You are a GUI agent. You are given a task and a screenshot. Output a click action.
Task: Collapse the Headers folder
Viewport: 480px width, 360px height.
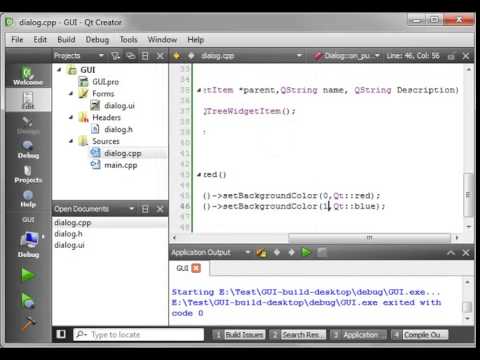pos(71,117)
